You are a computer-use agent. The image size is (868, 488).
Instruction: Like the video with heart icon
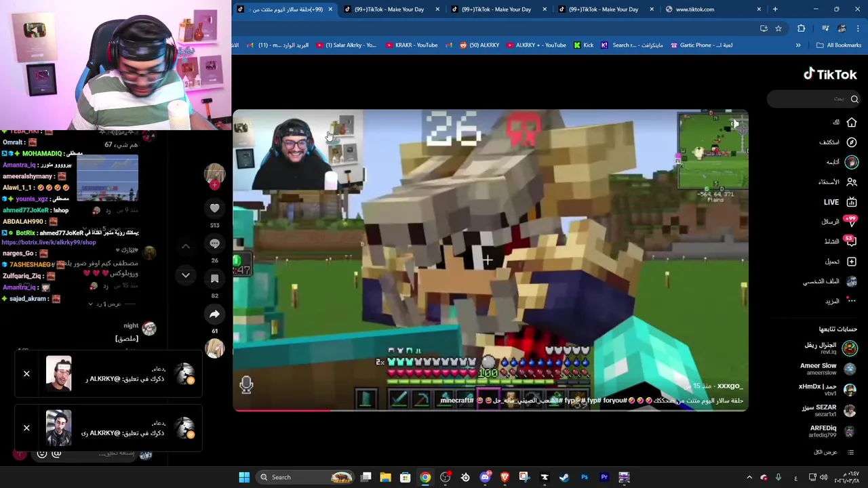coord(214,208)
